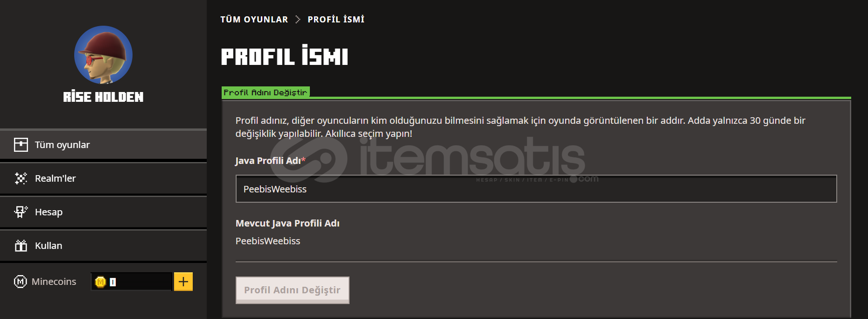The width and height of the screenshot is (868, 319).
Task: Open the Realm'ler menu item
Action: [x=103, y=178]
